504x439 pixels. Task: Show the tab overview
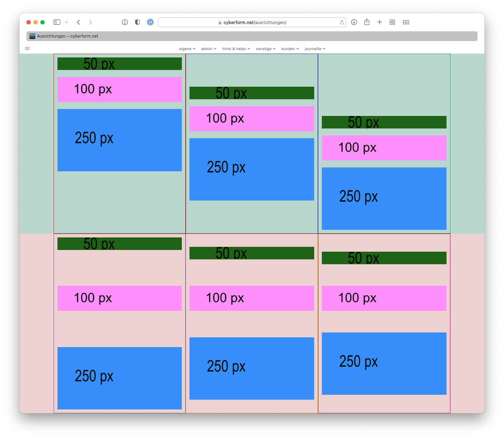click(x=392, y=22)
